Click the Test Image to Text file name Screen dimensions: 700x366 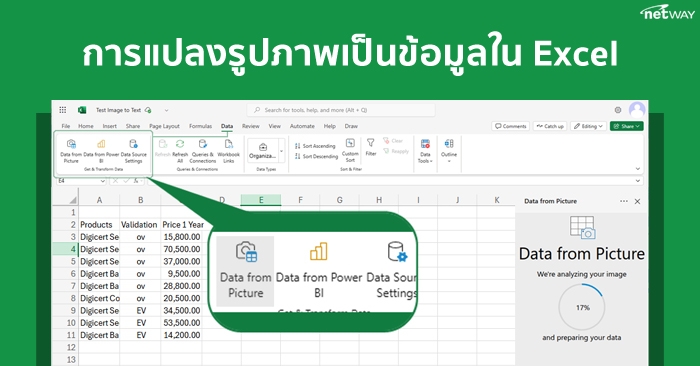point(118,110)
